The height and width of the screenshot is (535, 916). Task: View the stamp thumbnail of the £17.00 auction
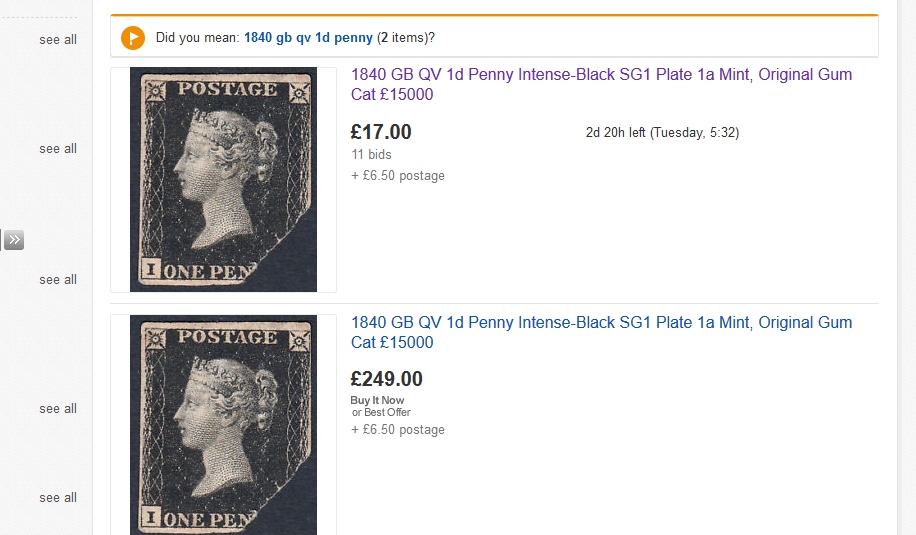point(223,179)
